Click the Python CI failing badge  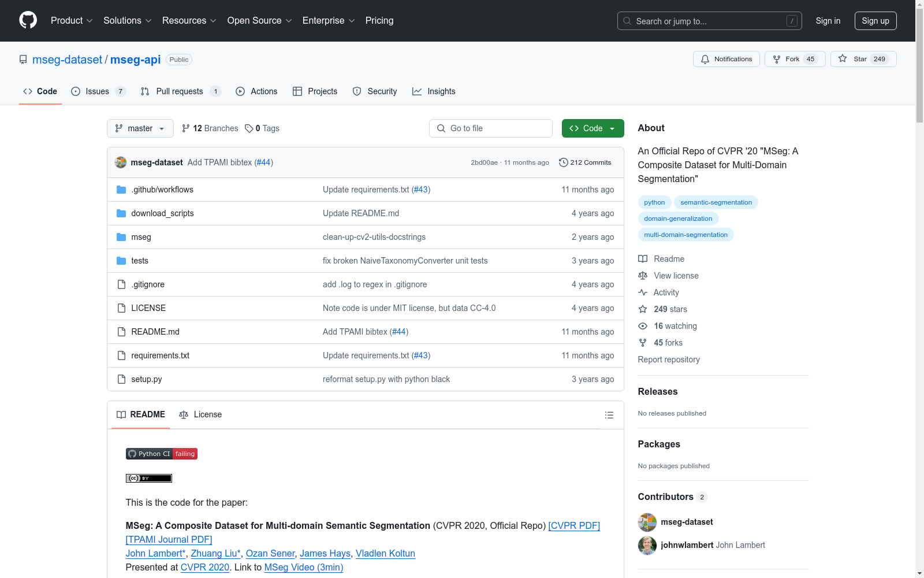tap(162, 454)
